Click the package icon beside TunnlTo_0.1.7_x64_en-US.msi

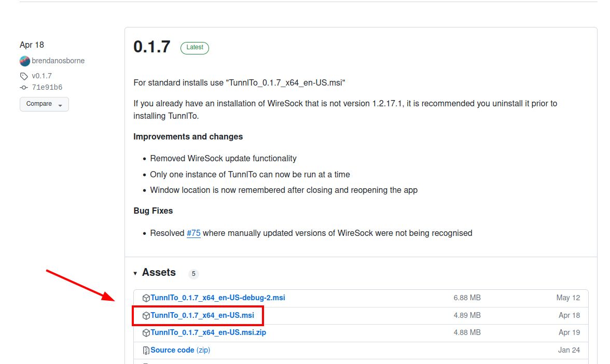pos(146,315)
